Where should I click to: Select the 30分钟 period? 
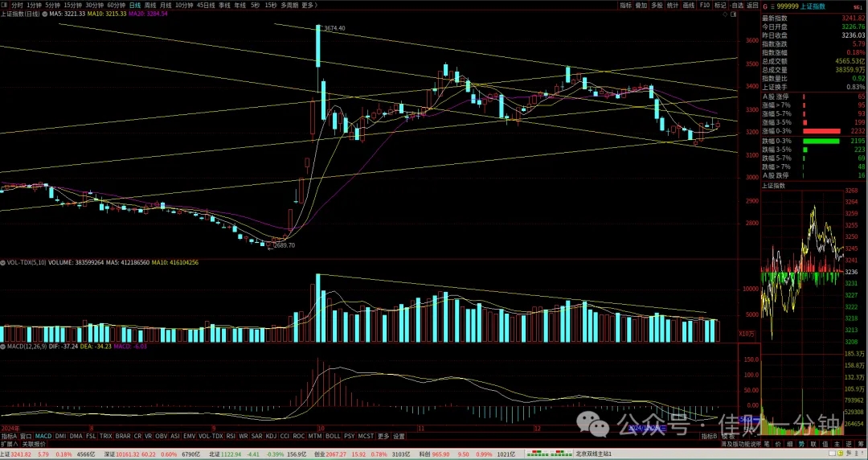point(95,5)
